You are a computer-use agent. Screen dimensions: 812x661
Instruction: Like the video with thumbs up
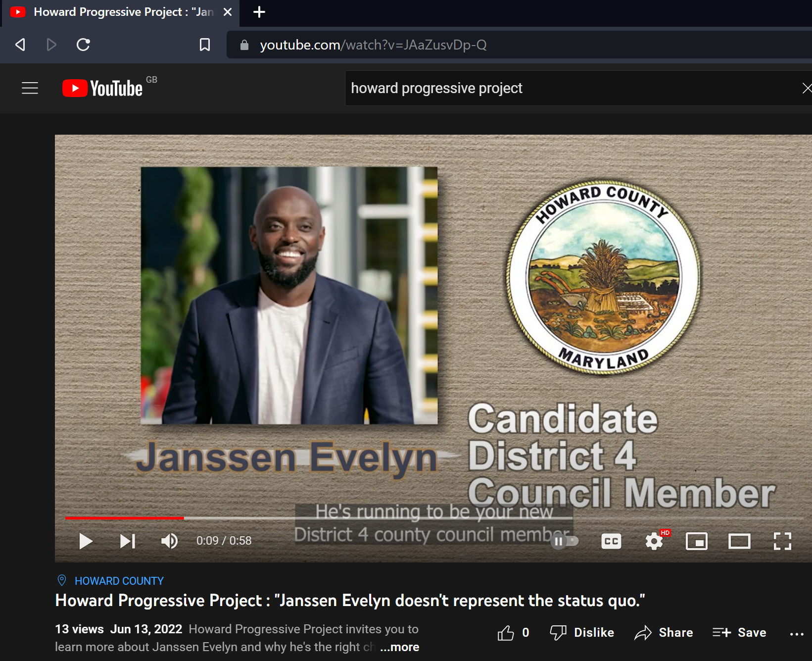tap(506, 633)
